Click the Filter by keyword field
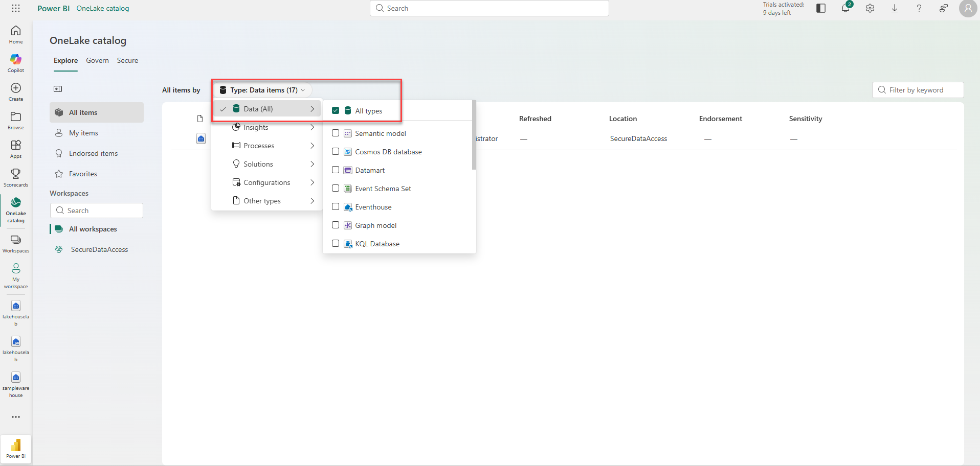The height and width of the screenshot is (466, 980). pyautogui.click(x=918, y=90)
